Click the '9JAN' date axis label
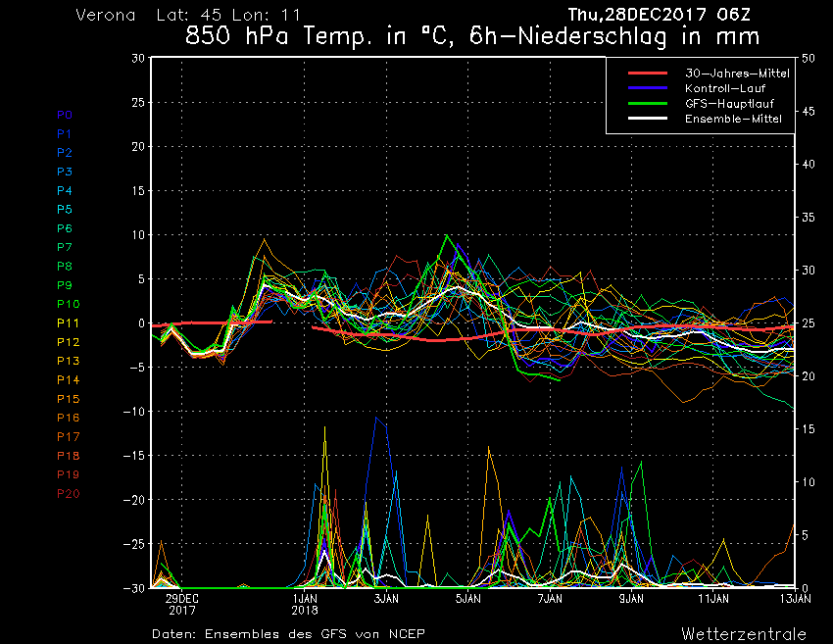Viewport: 833px width, 644px height. pyautogui.click(x=632, y=599)
